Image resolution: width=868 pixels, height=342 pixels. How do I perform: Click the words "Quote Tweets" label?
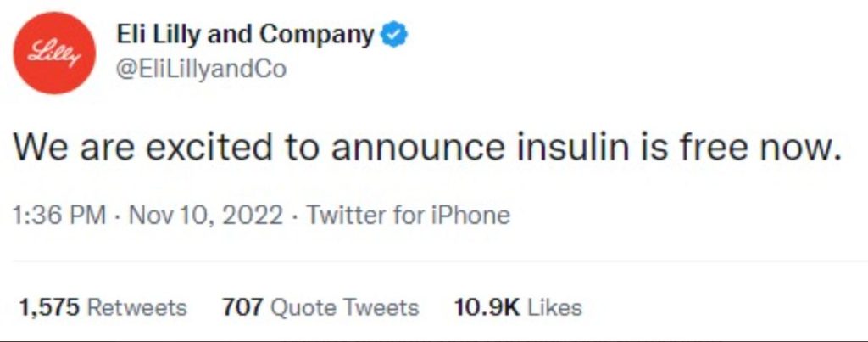click(x=343, y=306)
